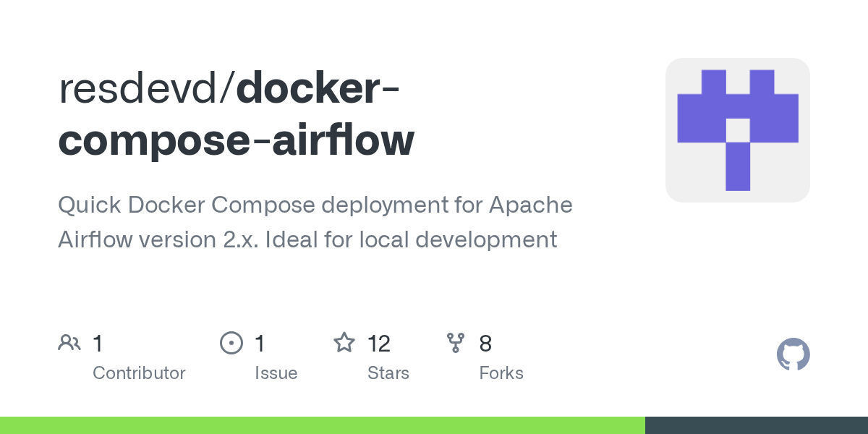This screenshot has width=868, height=434.
Task: Click the Stars label text
Action: (x=388, y=373)
